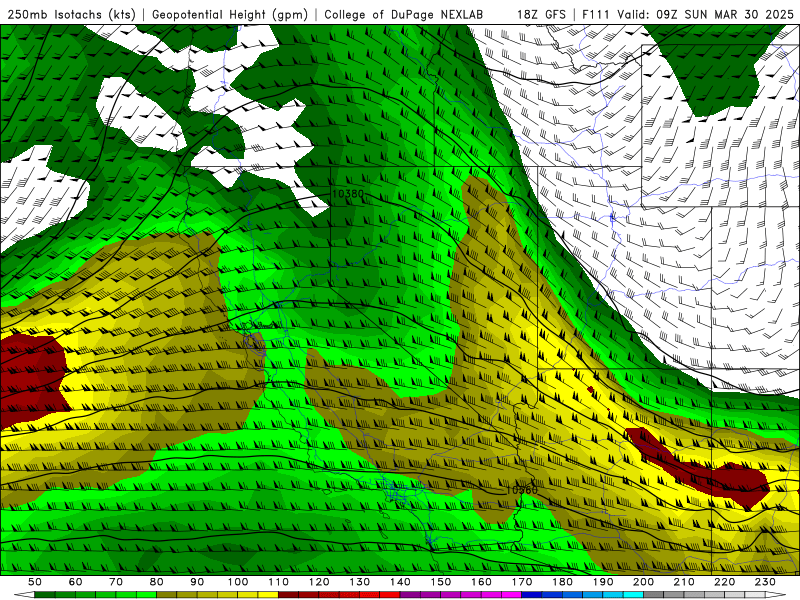Viewport: 800px width, 600px height.
Task: Click the 90 knot colorbar label
Action: tap(197, 582)
